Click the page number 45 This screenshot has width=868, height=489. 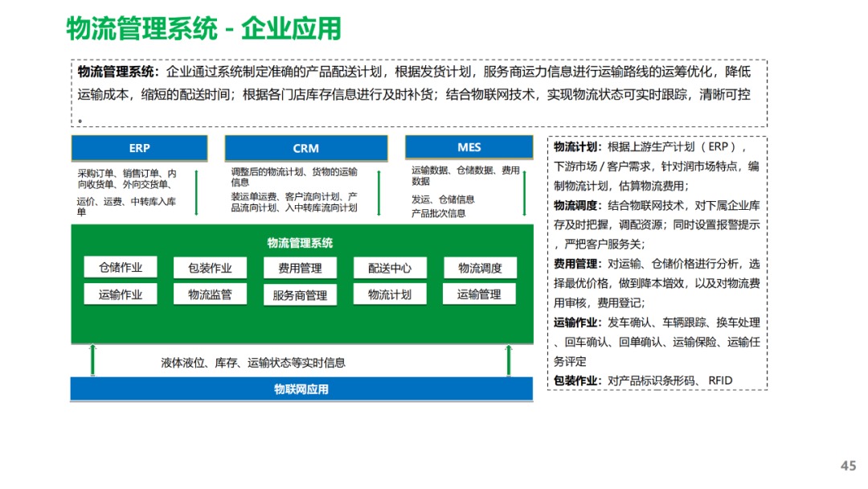click(x=848, y=466)
